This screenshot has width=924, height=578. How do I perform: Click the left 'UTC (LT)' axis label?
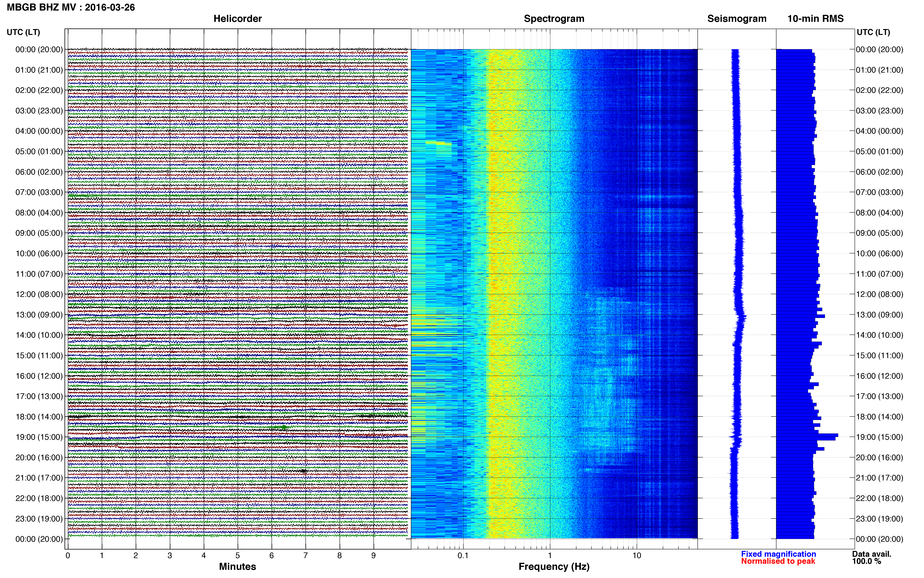tap(23, 32)
